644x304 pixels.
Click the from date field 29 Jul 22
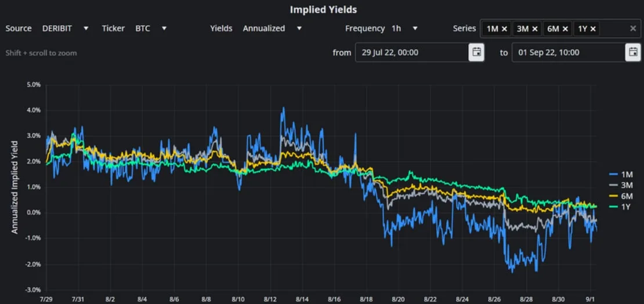[x=412, y=52]
